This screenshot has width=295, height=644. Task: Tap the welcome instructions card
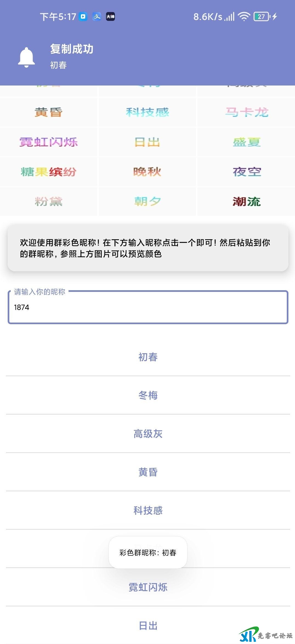[148, 248]
